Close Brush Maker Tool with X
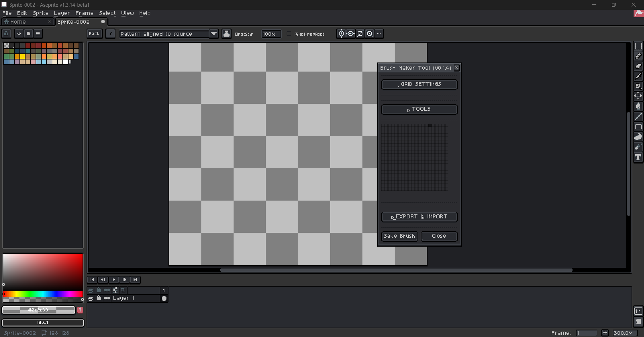This screenshot has height=337, width=644. pyautogui.click(x=456, y=68)
